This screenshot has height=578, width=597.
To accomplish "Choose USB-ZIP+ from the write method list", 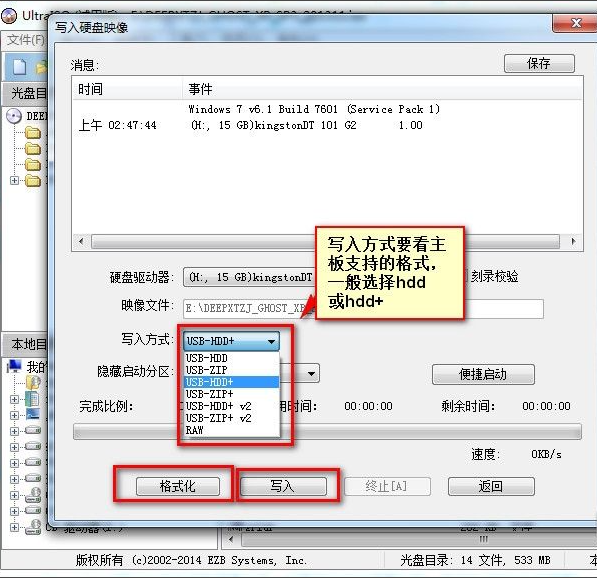I will (231, 394).
